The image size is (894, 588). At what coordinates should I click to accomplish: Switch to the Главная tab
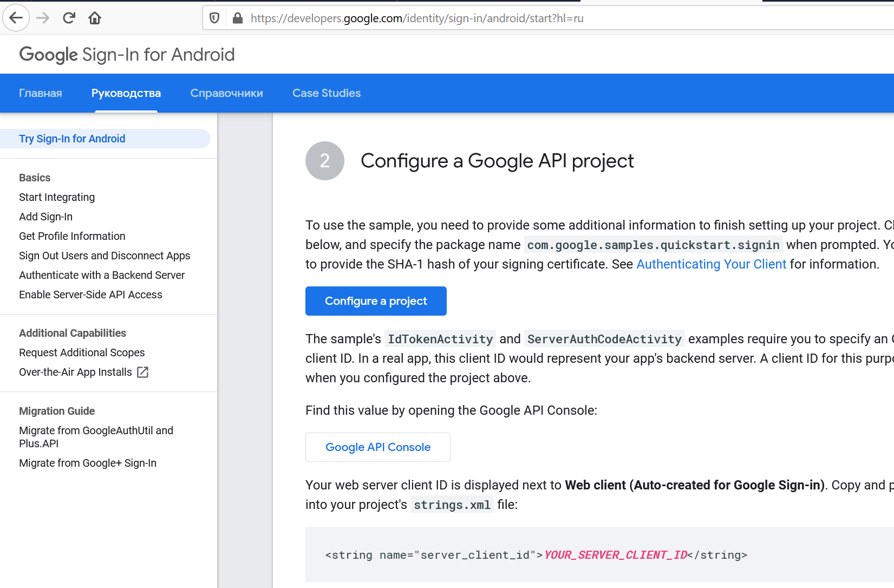(x=40, y=93)
